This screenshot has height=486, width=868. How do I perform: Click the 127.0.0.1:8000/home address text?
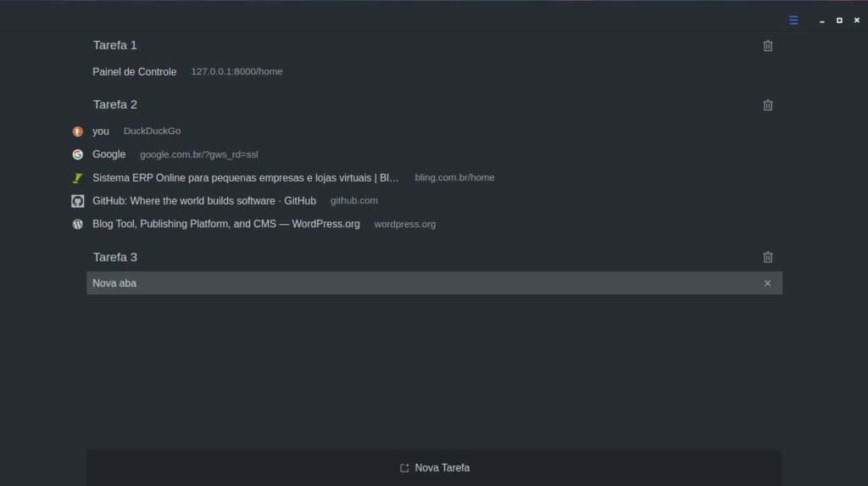(x=236, y=72)
